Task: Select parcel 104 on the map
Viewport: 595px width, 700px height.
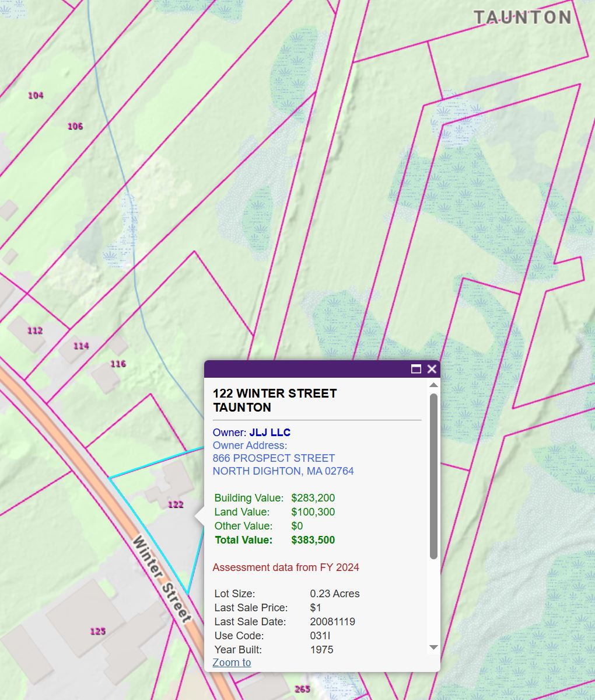Action: pos(36,95)
